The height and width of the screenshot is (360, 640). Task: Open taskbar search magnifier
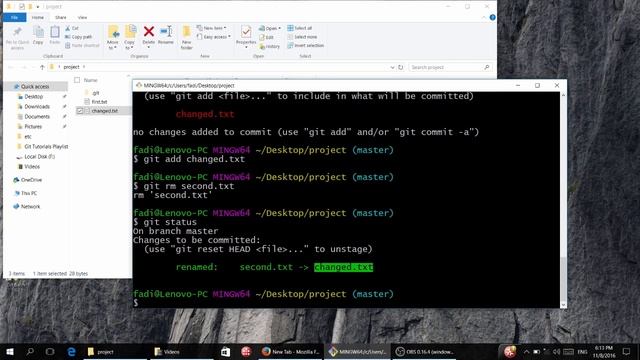(30, 351)
